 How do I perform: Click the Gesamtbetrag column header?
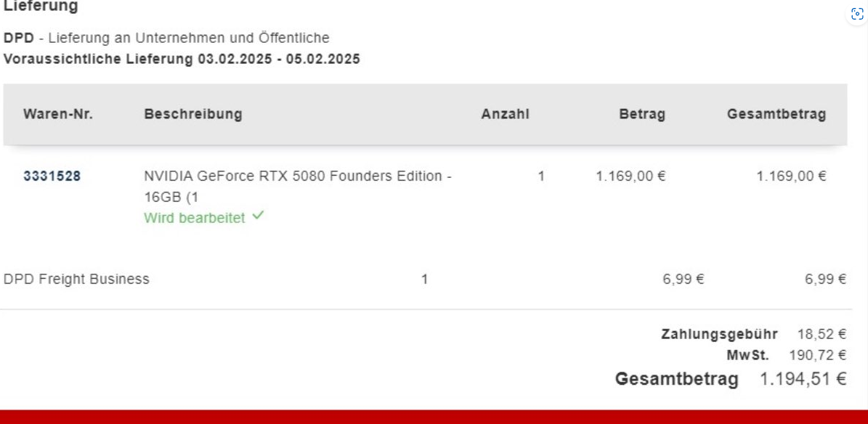776,115
